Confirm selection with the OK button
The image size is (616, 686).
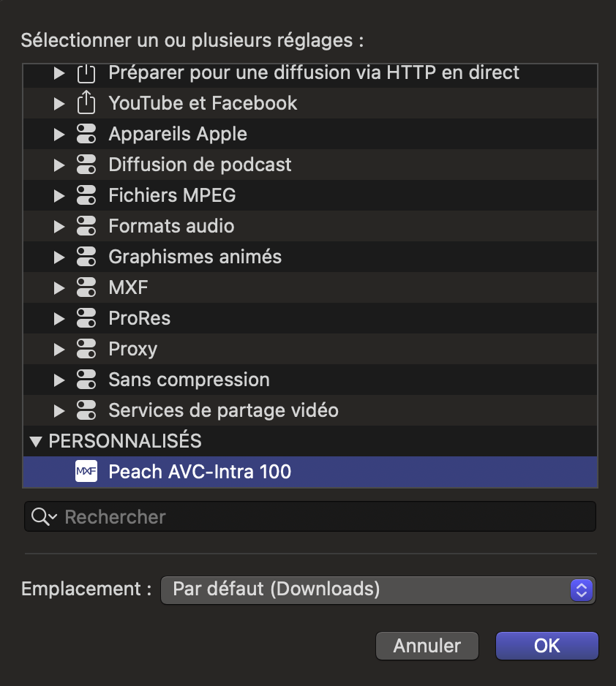547,646
